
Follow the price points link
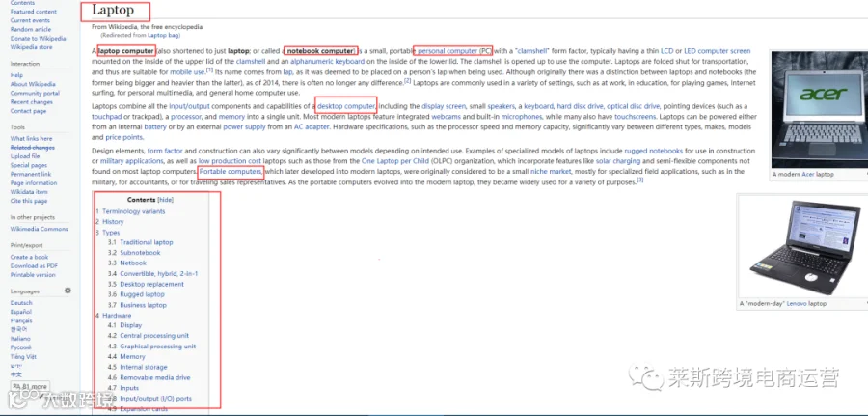124,137
